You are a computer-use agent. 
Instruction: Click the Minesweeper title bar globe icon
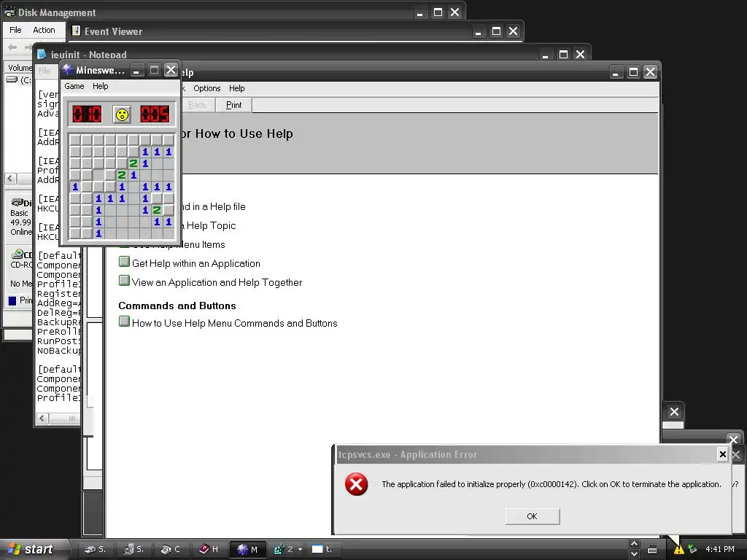pyautogui.click(x=68, y=69)
